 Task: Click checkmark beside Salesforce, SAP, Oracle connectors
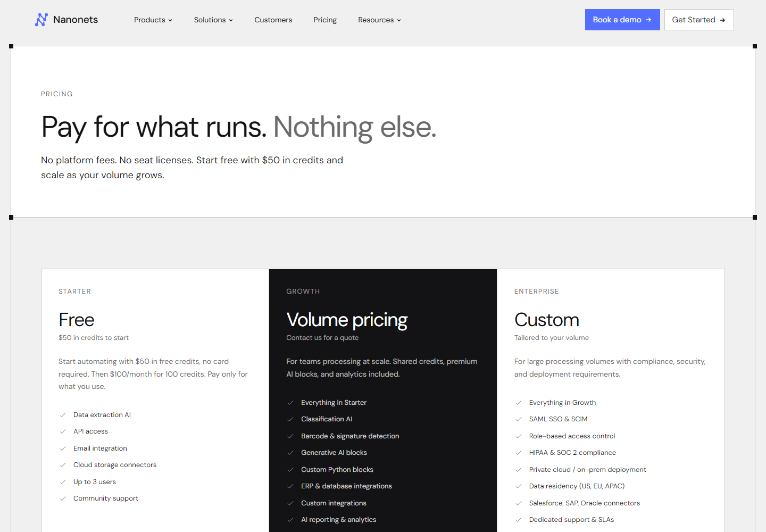coord(519,503)
